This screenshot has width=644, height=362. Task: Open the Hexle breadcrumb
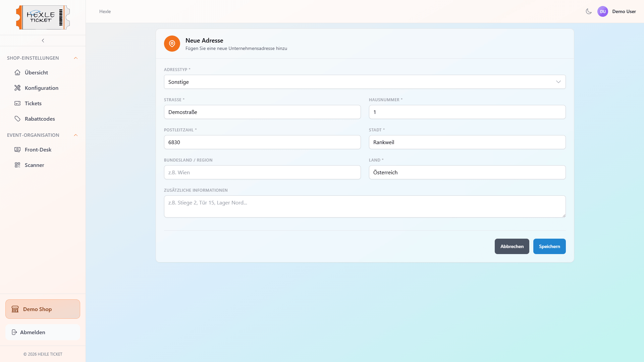pyautogui.click(x=105, y=11)
